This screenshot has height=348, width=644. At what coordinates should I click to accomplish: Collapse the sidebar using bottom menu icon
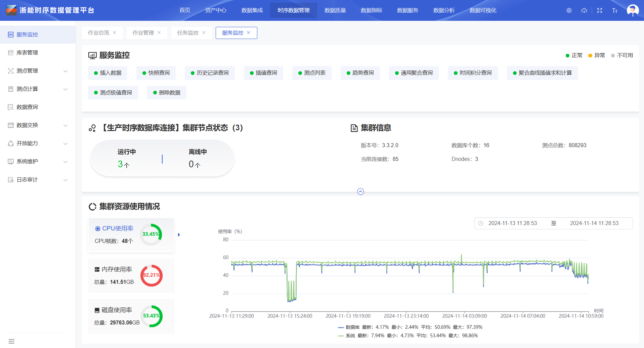[x=11, y=341]
